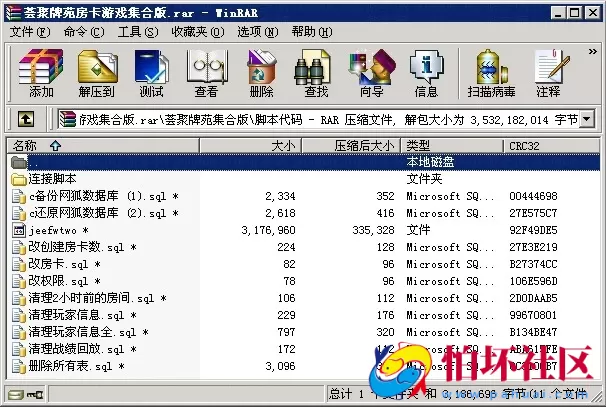Open the 收藏夹(O) menu

pos(197,32)
